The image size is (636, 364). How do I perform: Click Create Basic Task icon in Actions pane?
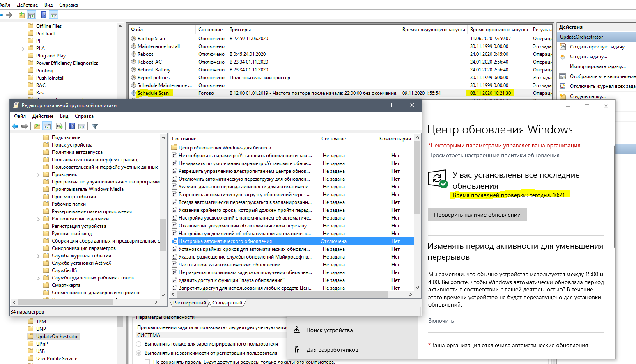(x=563, y=47)
